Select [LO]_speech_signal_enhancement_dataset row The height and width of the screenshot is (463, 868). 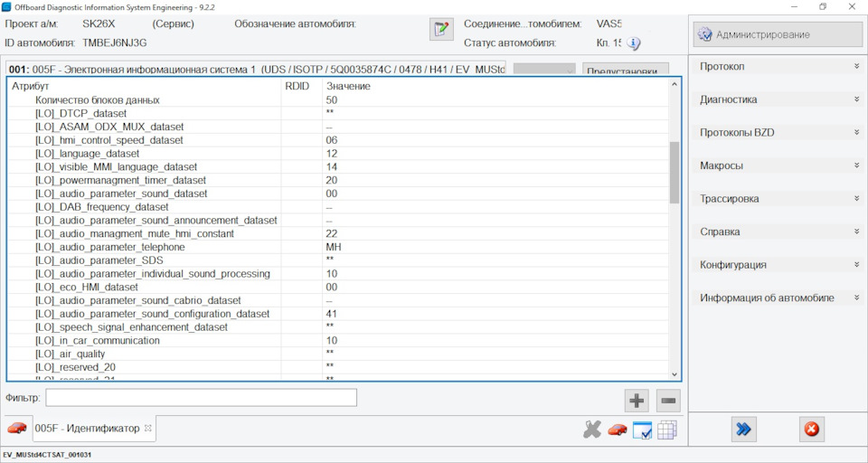pos(338,327)
